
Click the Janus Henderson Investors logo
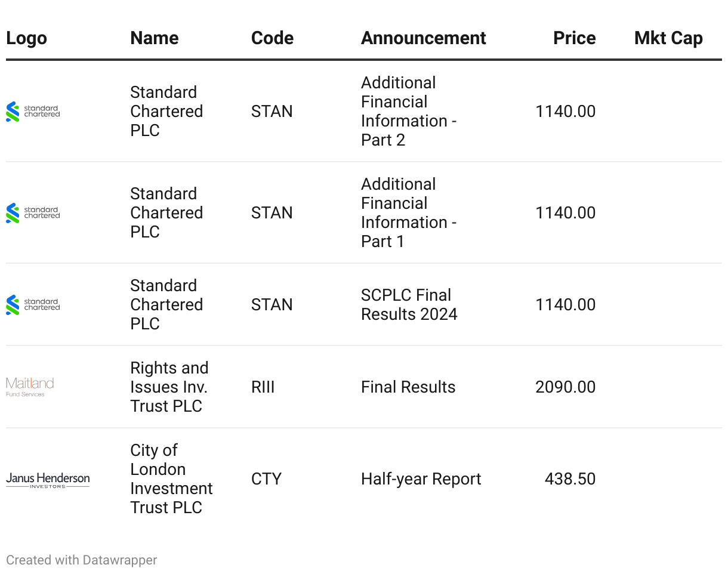point(48,480)
